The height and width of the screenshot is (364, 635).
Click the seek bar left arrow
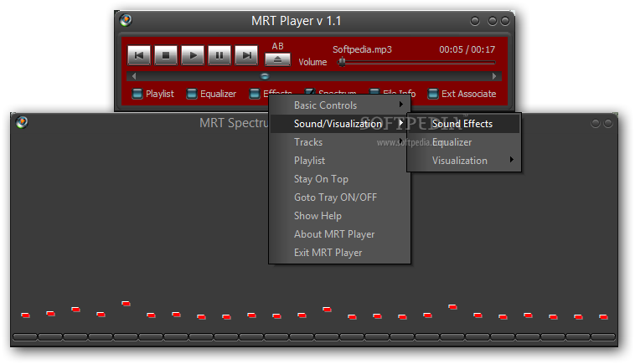pyautogui.click(x=134, y=76)
